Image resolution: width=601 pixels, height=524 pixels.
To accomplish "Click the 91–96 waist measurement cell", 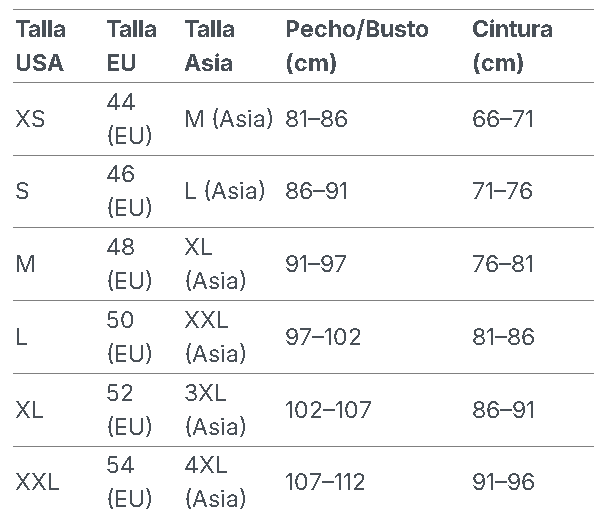I will 503,483.
